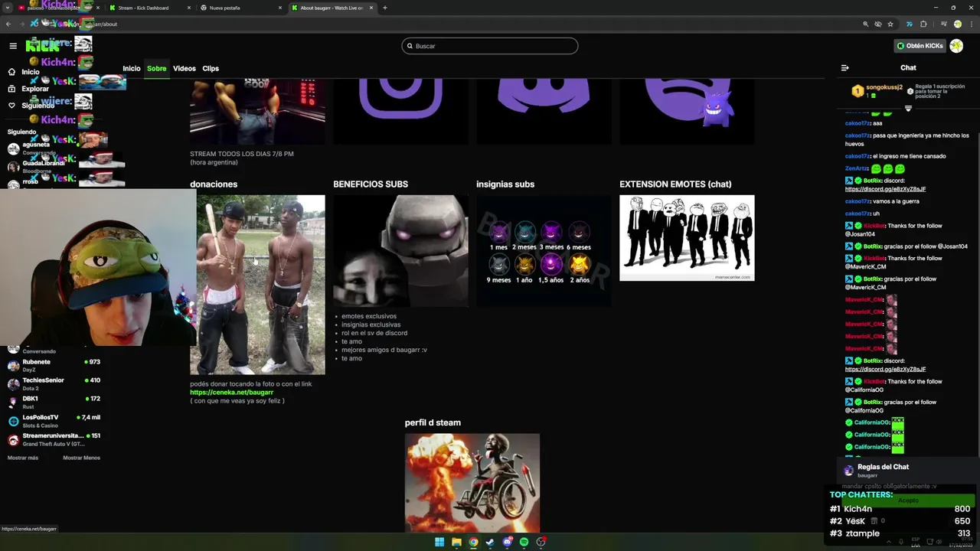Go back in browser

coord(8,24)
